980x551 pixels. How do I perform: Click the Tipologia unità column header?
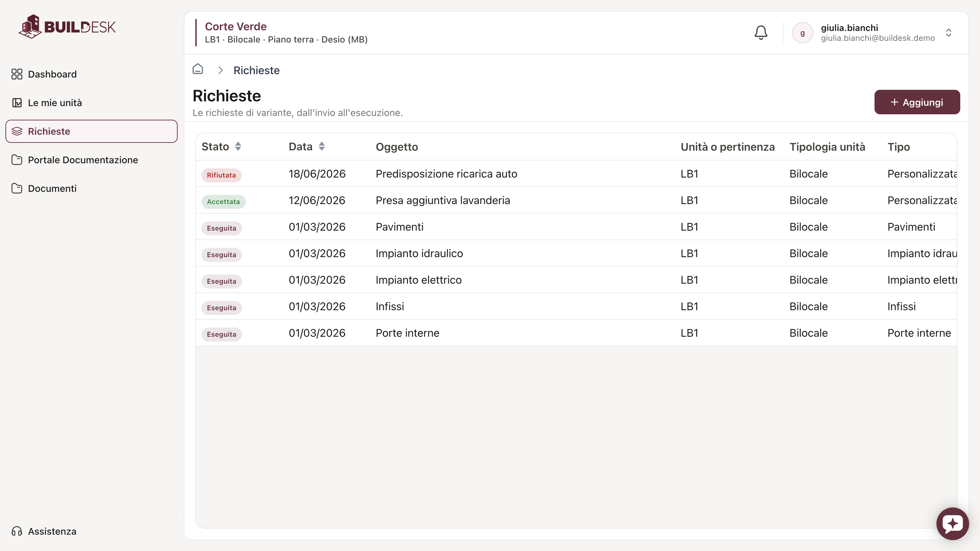(x=827, y=147)
